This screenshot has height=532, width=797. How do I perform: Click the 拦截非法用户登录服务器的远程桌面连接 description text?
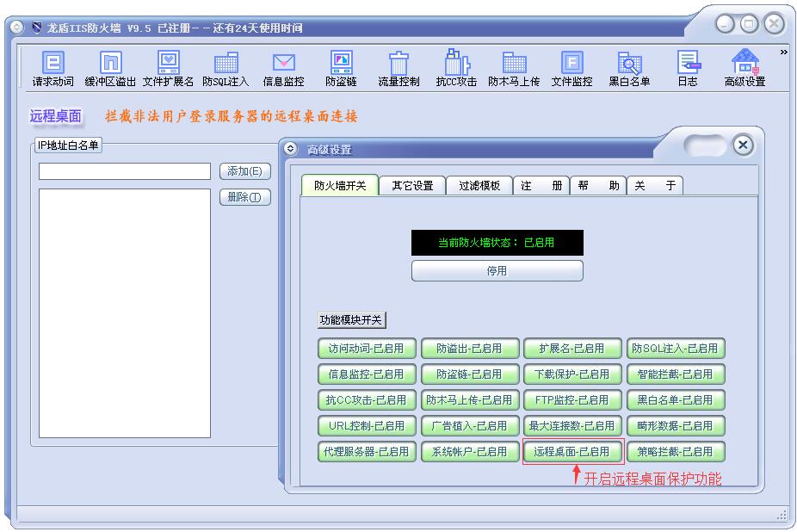(x=232, y=116)
